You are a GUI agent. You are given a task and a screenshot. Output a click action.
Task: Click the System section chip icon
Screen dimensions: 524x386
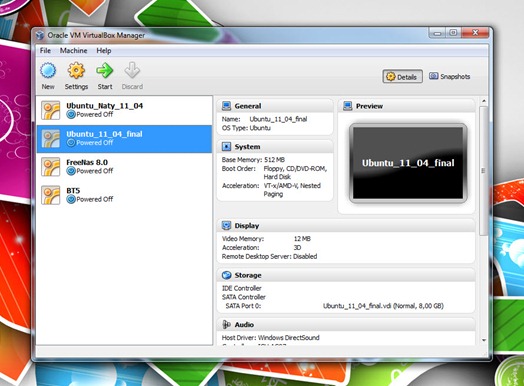[x=226, y=146]
